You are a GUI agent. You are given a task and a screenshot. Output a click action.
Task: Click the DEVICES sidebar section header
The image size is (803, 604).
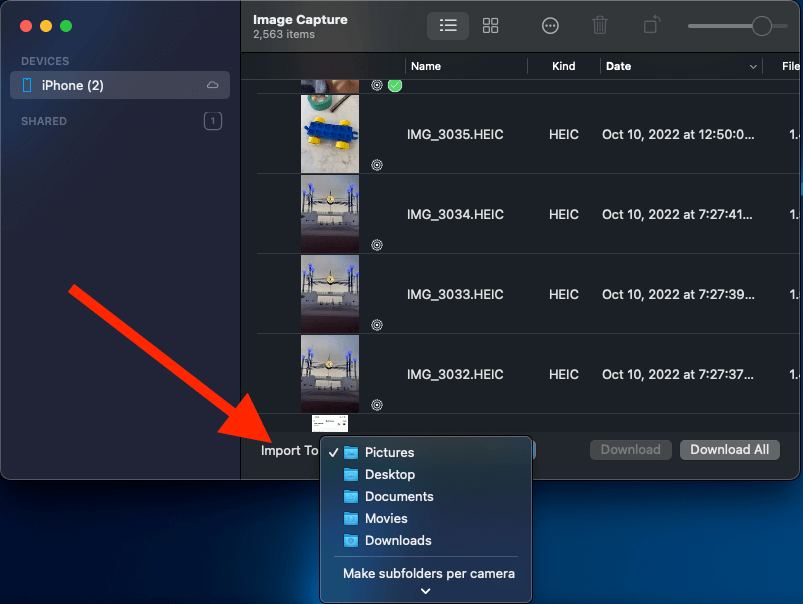45,61
